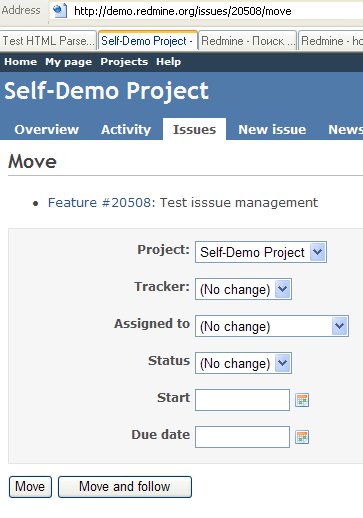Viewport: 363px width, 518px height.
Task: Open the Status dropdown
Action: [243, 363]
